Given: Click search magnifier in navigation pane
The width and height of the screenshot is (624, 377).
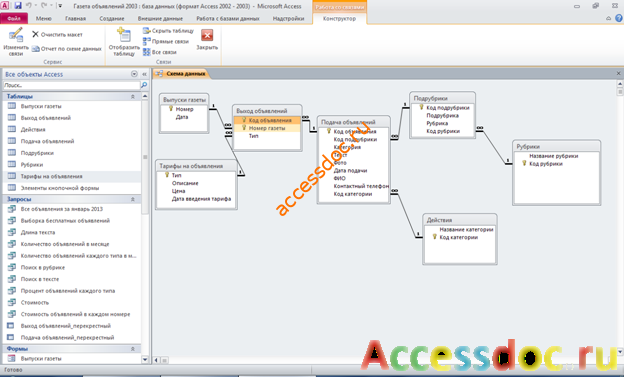Looking at the screenshot, I should pyautogui.click(x=144, y=85).
